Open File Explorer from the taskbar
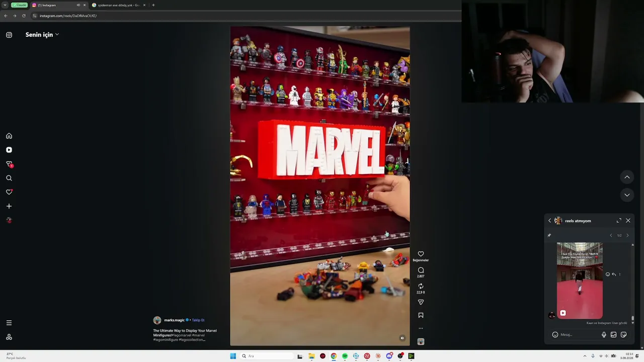 point(311,356)
